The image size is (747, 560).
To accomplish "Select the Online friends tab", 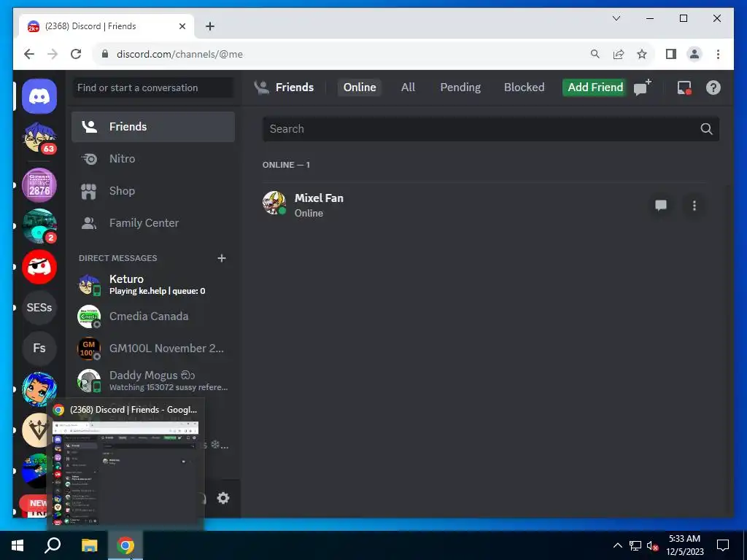I will click(x=360, y=87).
